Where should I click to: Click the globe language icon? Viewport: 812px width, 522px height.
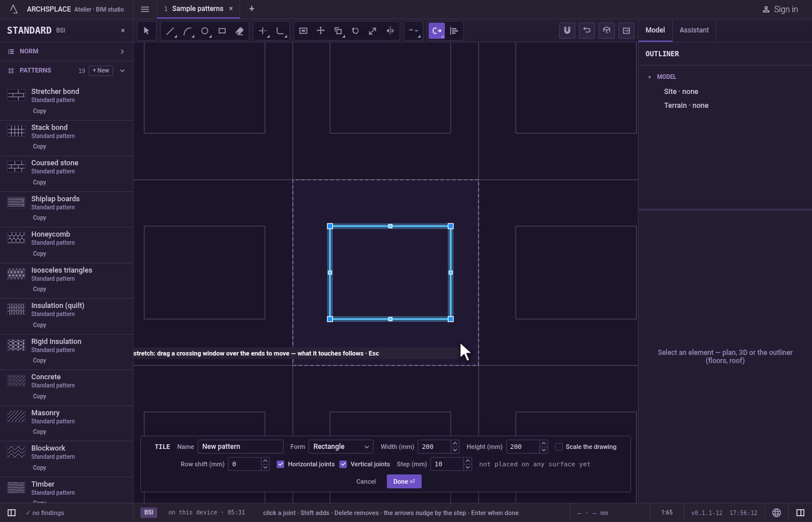point(777,513)
